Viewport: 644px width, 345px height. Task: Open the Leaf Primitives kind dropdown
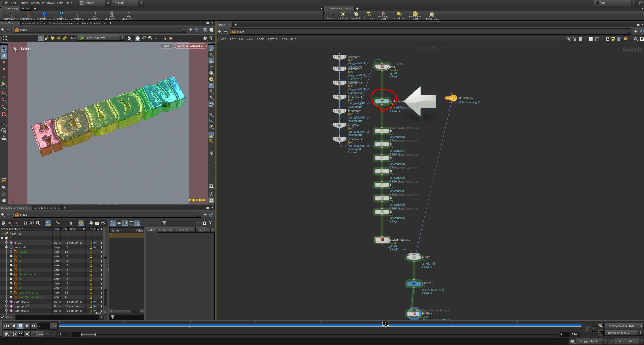(x=101, y=38)
